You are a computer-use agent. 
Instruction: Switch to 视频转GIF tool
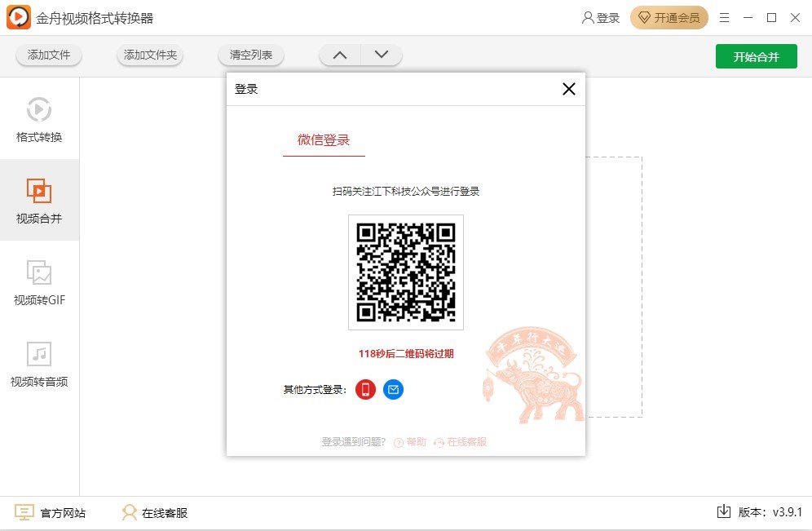39,281
